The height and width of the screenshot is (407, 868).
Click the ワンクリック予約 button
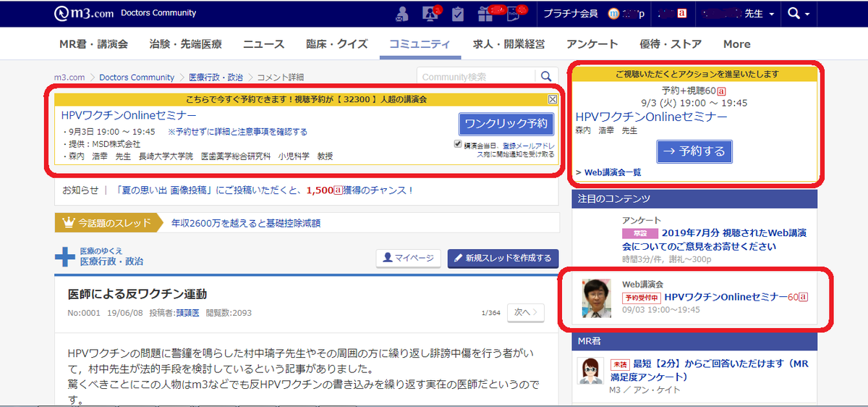[506, 123]
